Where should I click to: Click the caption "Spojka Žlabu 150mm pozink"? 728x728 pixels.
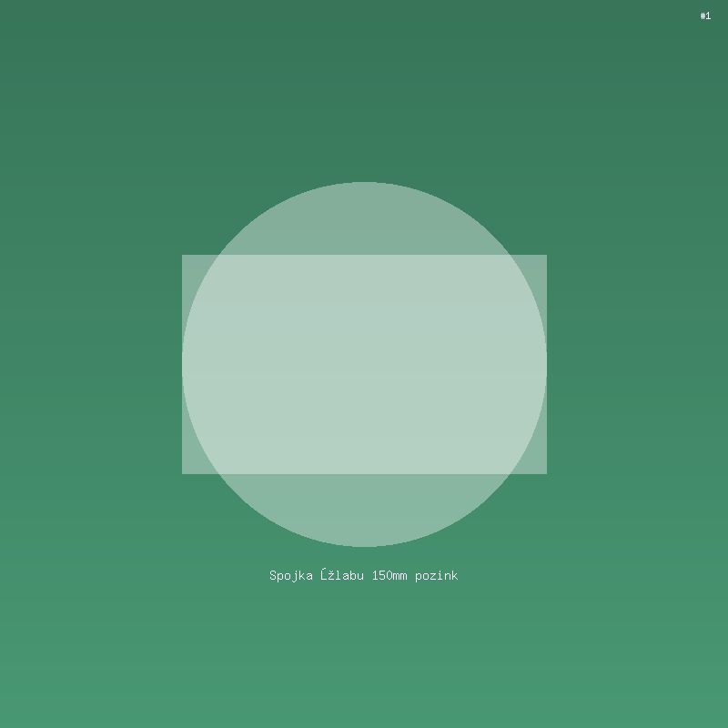(x=363, y=575)
